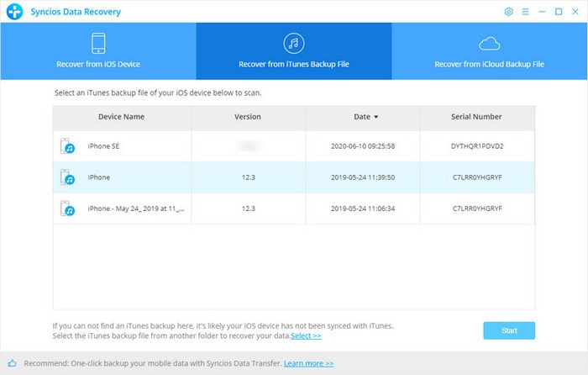This screenshot has width=588, height=375.
Task: Sort by the Version column header
Action: point(248,117)
